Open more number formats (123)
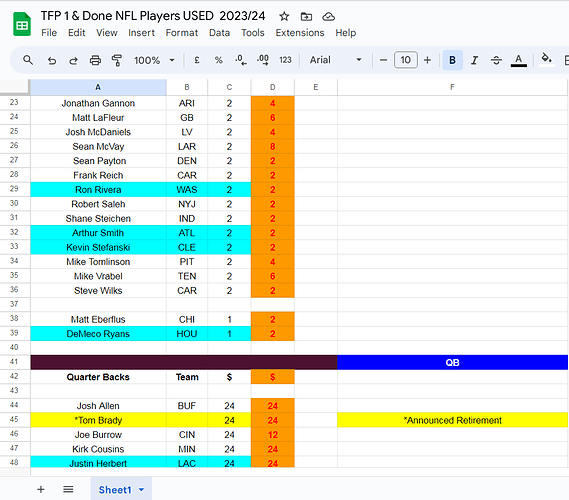The height and width of the screenshot is (500, 569). (285, 60)
